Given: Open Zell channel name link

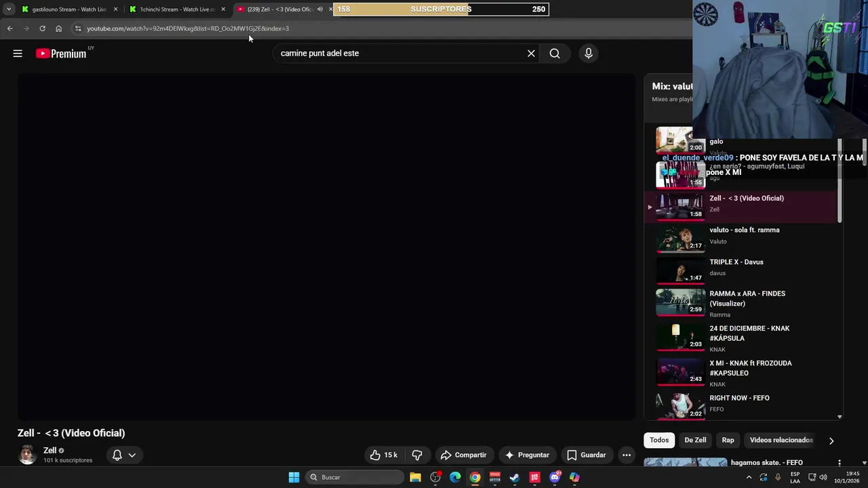Looking at the screenshot, I should pyautogui.click(x=50, y=451).
